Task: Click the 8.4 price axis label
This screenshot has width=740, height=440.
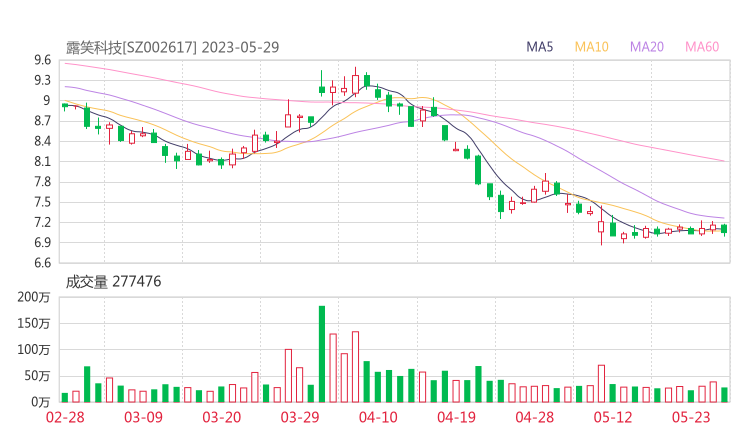Action: (42, 141)
